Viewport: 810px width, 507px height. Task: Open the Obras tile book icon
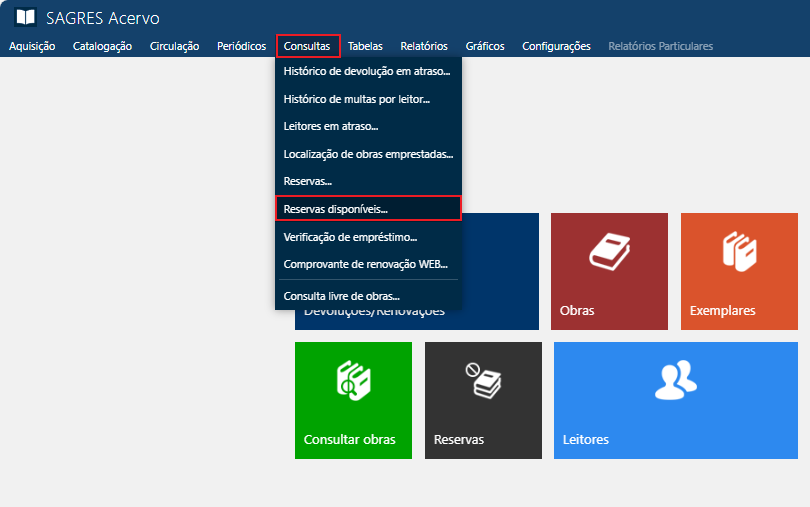click(608, 251)
